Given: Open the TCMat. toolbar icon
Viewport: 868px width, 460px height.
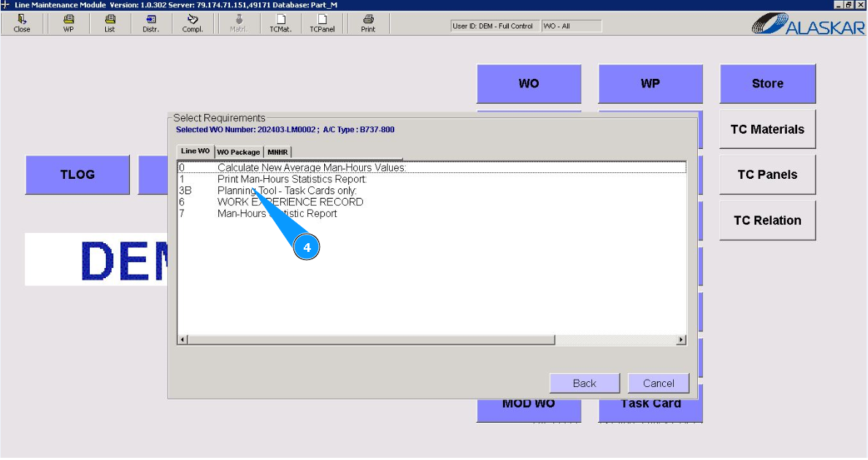Looking at the screenshot, I should click(x=280, y=24).
